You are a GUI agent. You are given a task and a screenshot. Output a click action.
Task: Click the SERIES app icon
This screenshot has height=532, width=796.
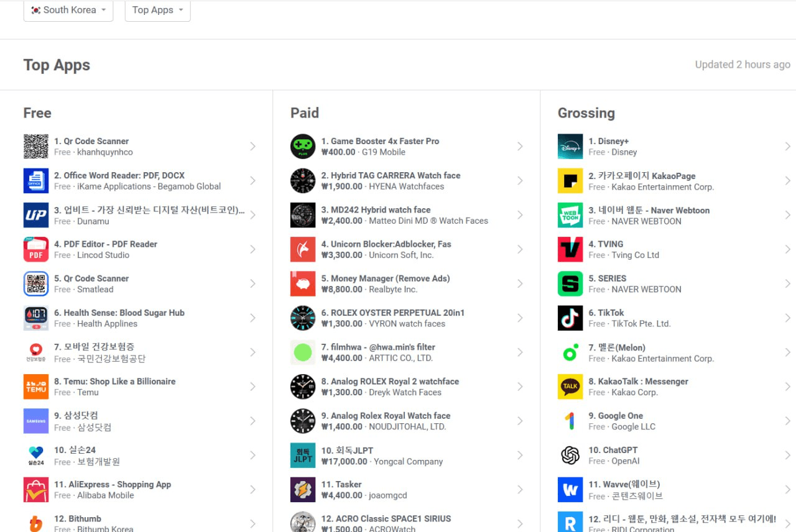570,283
